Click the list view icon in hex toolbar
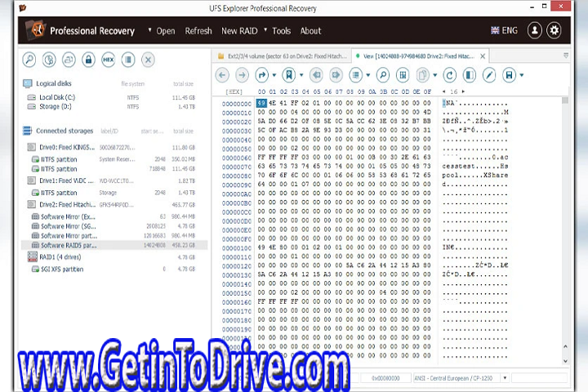The height and width of the screenshot is (392, 588). [356, 75]
